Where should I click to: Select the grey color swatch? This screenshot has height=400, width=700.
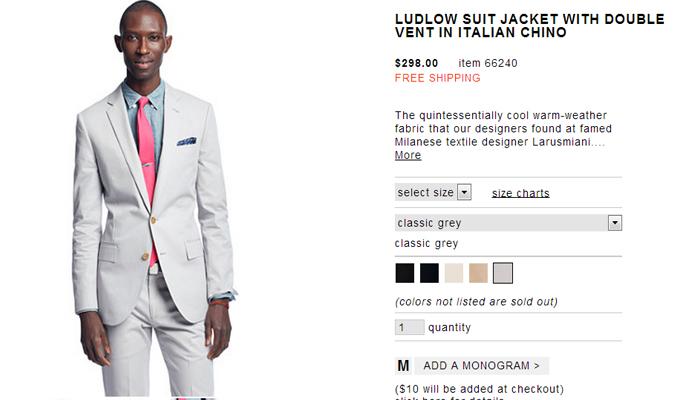click(x=503, y=273)
